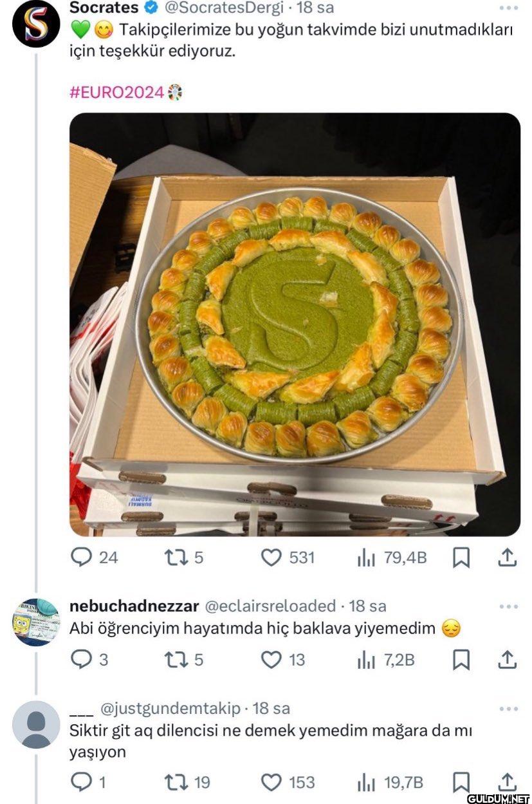532x804 pixels.
Task: Open more options on justgundemtakip reply
Action: 508,709
